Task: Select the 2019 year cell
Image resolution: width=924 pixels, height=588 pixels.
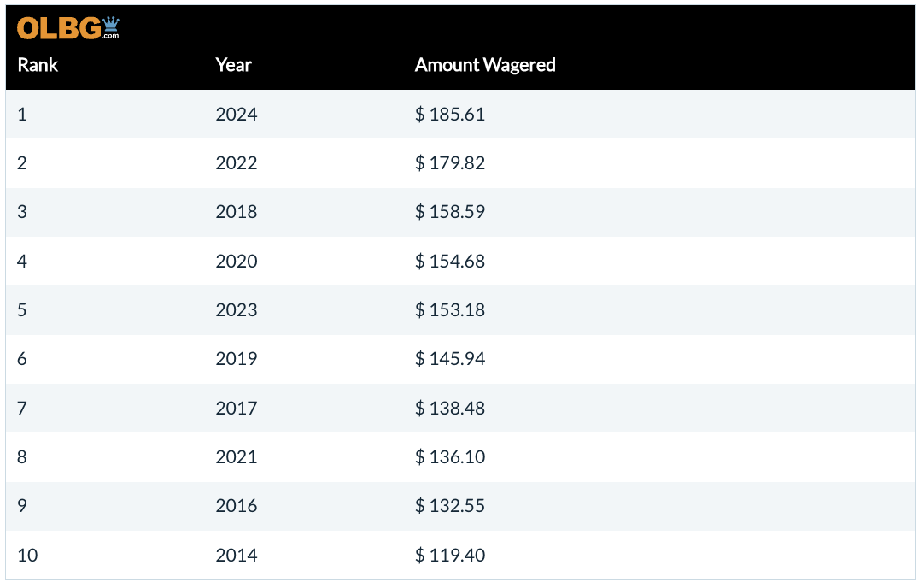Action: coord(237,359)
